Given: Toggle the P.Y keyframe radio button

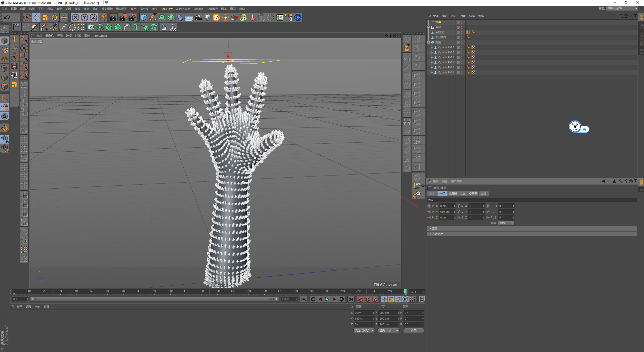Looking at the screenshot, I should (x=429, y=212).
